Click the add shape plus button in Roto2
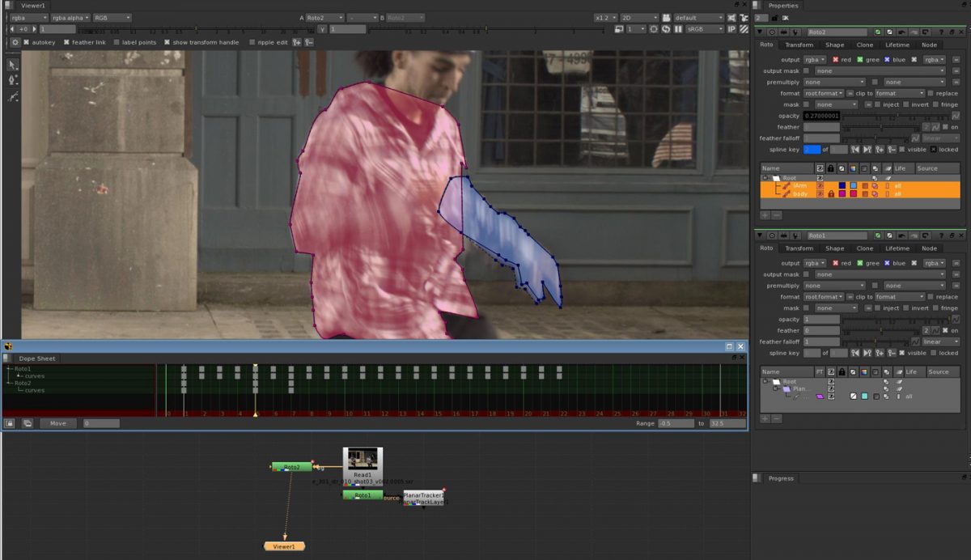Image resolution: width=971 pixels, height=560 pixels. pos(765,215)
